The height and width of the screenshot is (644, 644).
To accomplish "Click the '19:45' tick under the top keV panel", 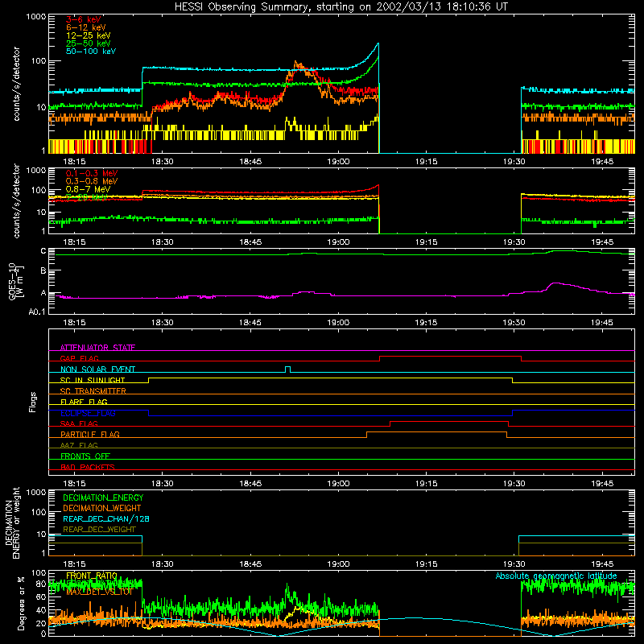I will tap(602, 162).
